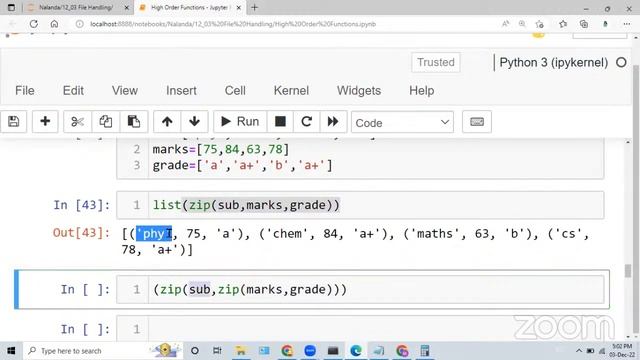This screenshot has height=360, width=640.
Task: Open the read aloud icon in address bar
Action: coord(505,24)
